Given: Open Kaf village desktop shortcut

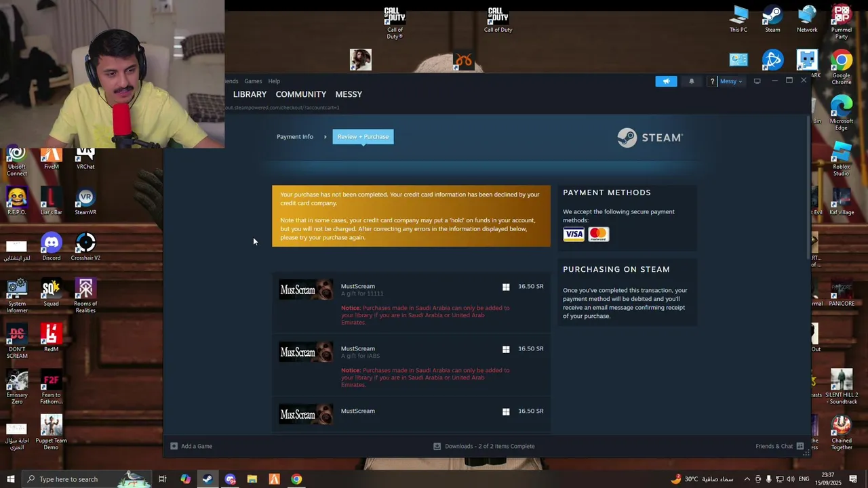Looking at the screenshot, I should coord(842,202).
